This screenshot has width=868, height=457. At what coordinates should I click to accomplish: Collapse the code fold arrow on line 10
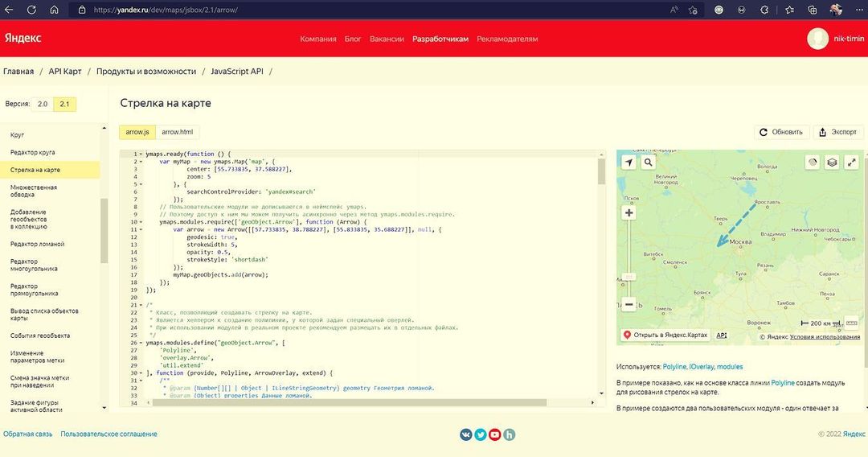coord(141,222)
